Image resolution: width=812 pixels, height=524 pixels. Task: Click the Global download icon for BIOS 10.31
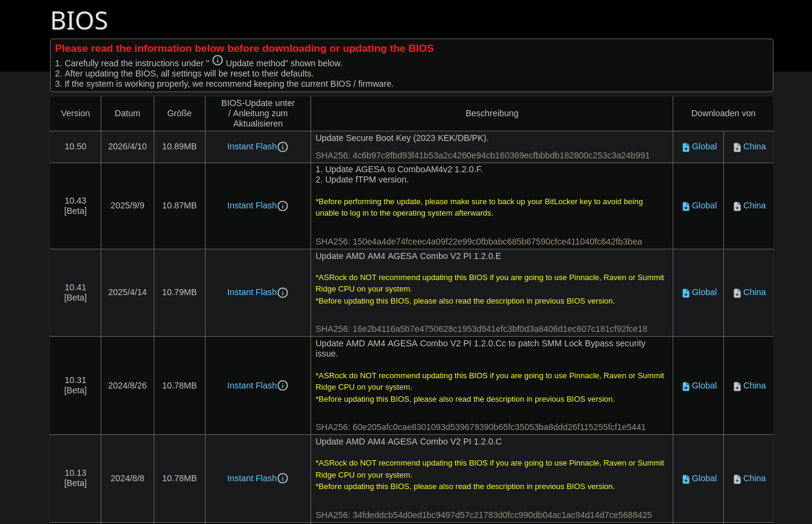(685, 386)
